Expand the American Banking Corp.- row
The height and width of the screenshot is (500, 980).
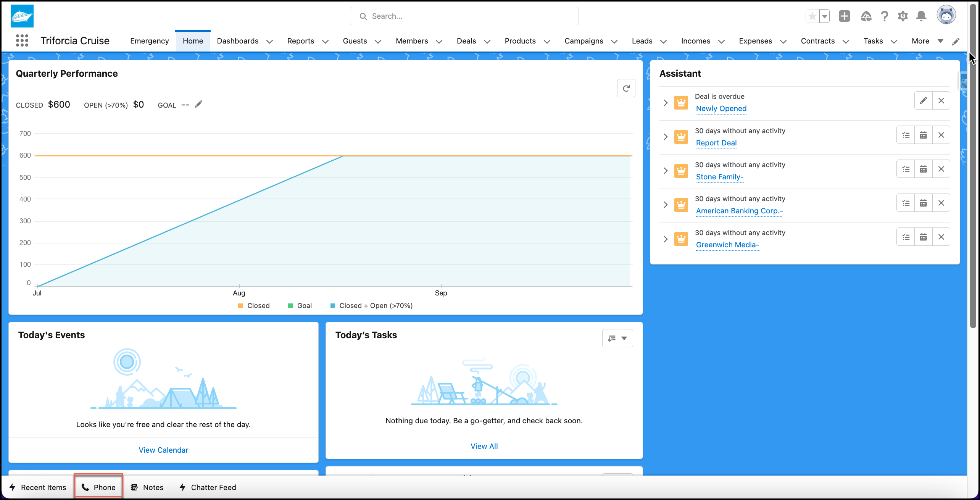pos(666,205)
